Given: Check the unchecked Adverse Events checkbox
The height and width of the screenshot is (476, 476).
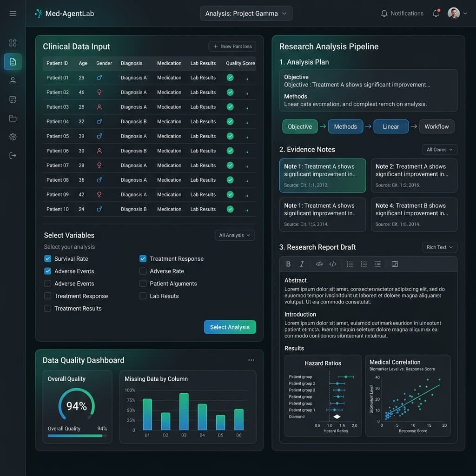Looking at the screenshot, I should click(48, 284).
